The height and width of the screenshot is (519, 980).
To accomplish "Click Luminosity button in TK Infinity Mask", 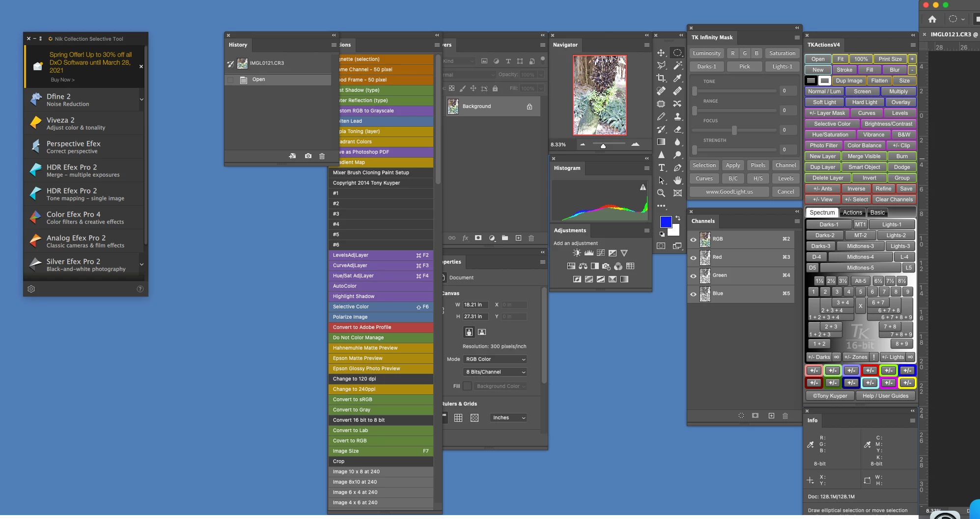I will click(706, 53).
